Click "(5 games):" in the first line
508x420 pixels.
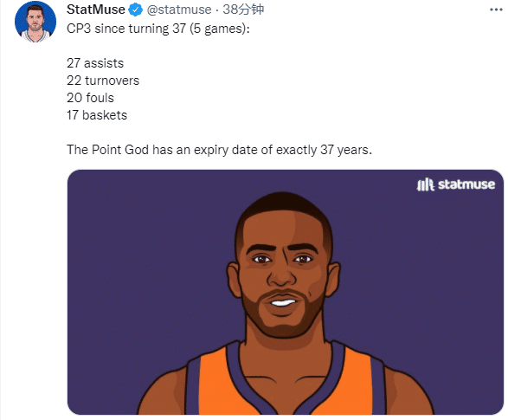220,29
